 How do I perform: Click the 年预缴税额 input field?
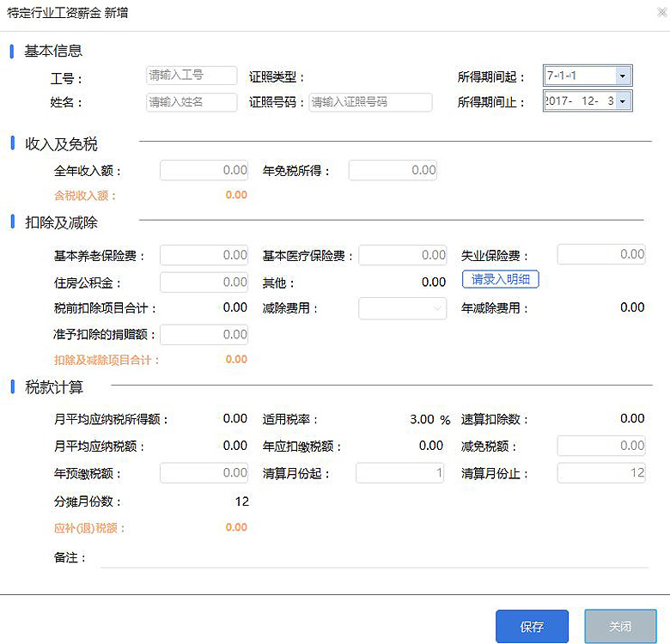pyautogui.click(x=204, y=473)
